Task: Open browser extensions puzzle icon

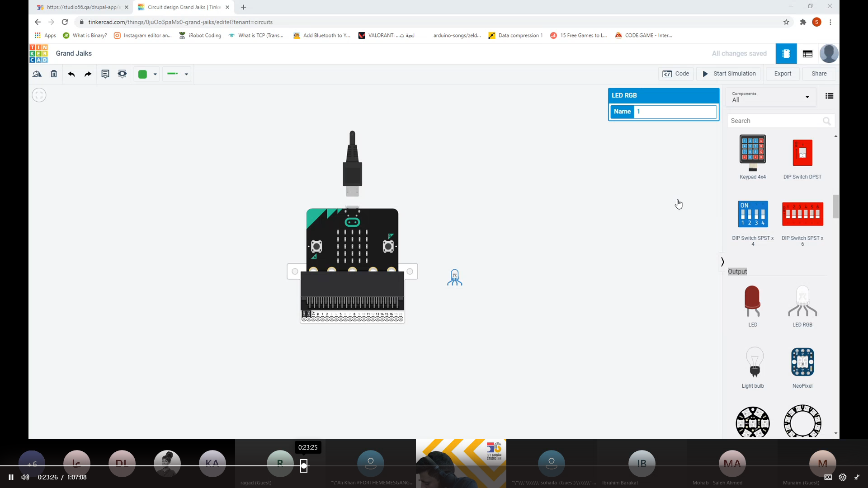Action: [803, 22]
